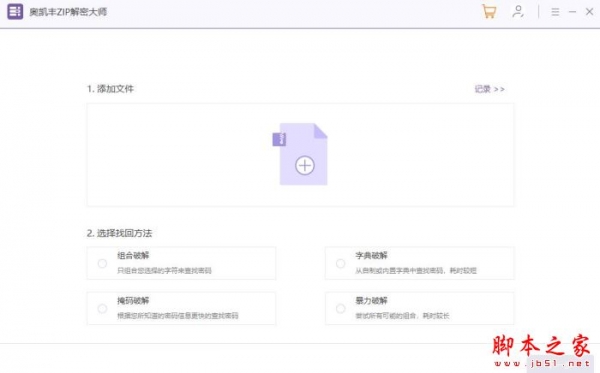This screenshot has width=600, height=373.
Task: Open the hamburger menu in title bar
Action: [x=555, y=12]
